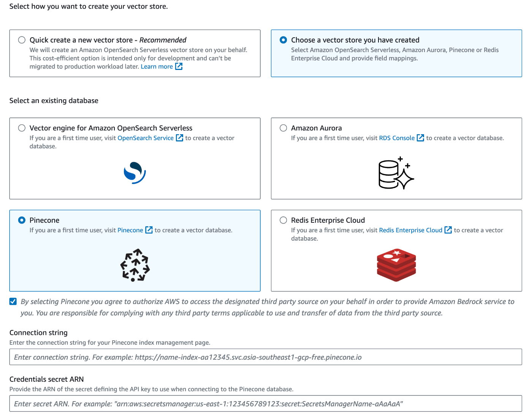Select Quick create a new vector store

point(22,40)
